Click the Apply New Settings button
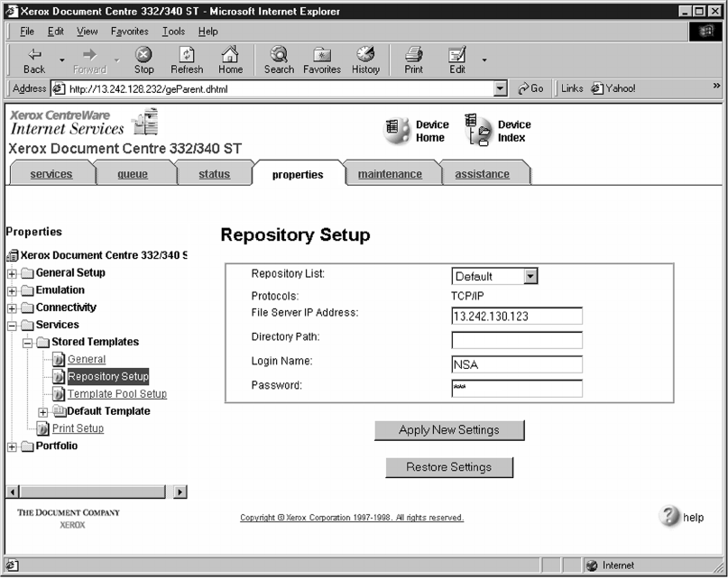This screenshot has height=579, width=728. point(448,430)
